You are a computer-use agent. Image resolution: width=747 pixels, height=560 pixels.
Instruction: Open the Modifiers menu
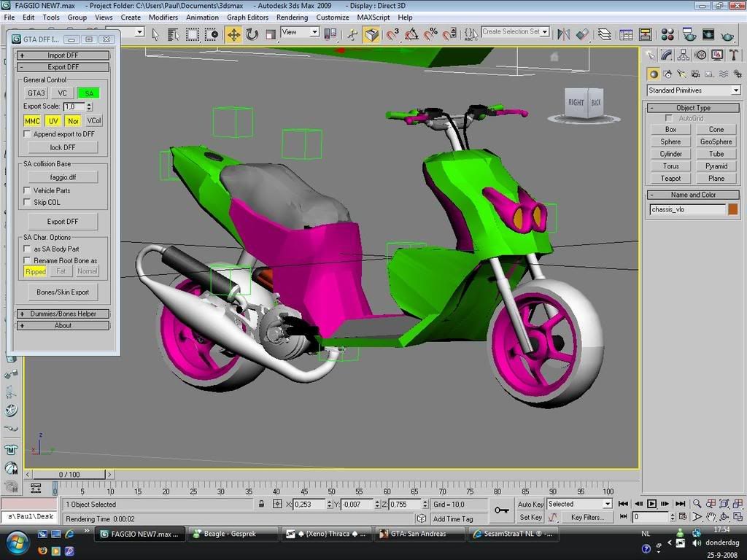tap(163, 17)
